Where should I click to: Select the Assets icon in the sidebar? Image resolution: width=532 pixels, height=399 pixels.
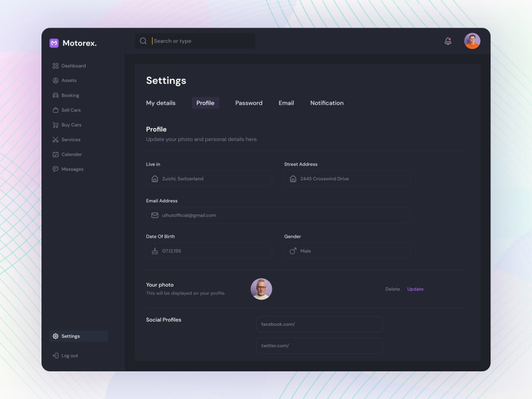[x=55, y=80]
